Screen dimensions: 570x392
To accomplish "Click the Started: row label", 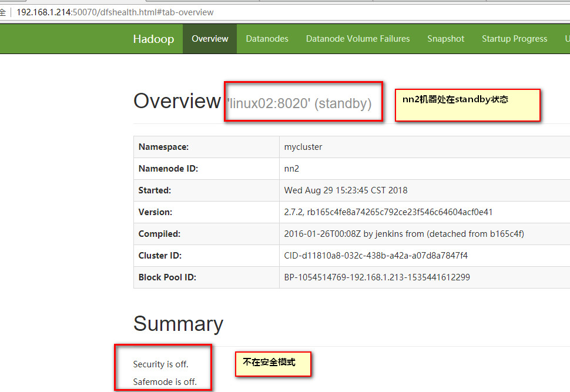I will [155, 190].
